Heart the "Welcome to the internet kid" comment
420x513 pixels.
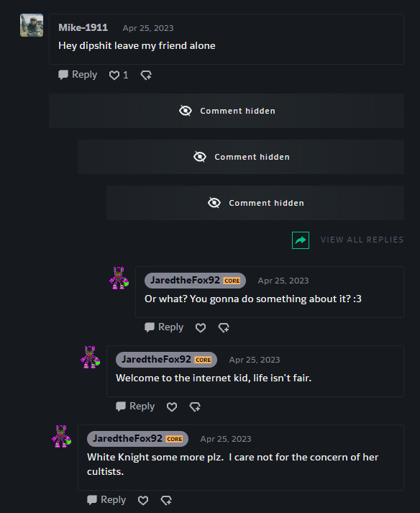172,407
